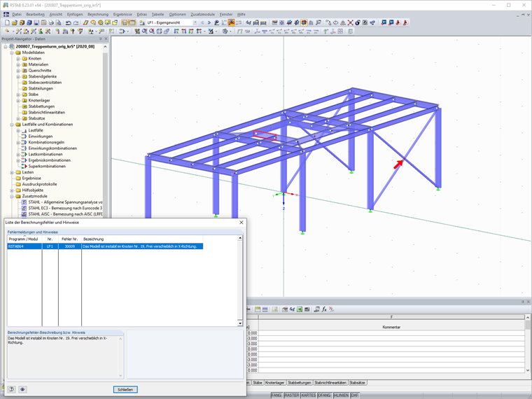532x399 pixels.
Task: Click the info 'i' bomb icon in toolbar
Action: (358, 22)
